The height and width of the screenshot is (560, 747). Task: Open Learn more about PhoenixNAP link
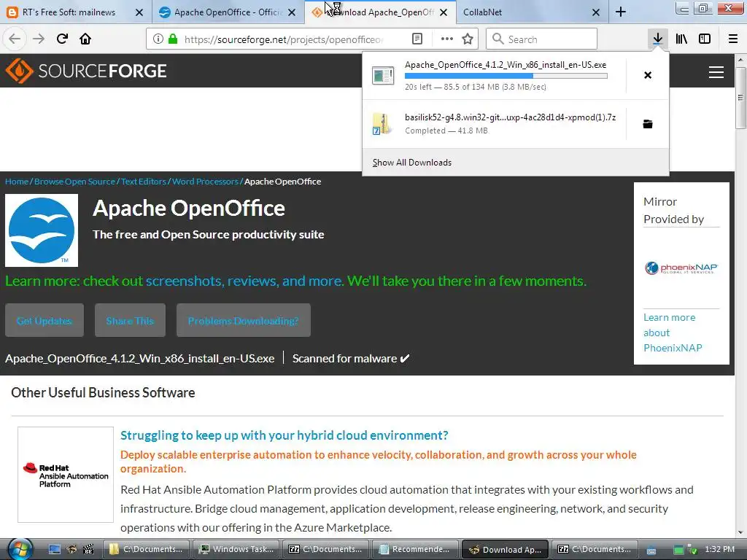click(672, 332)
